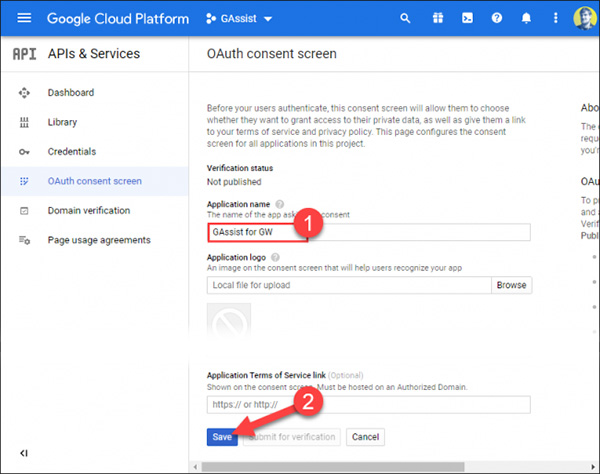Open the gift free trial icon
The height and width of the screenshot is (474, 600).
tap(436, 18)
